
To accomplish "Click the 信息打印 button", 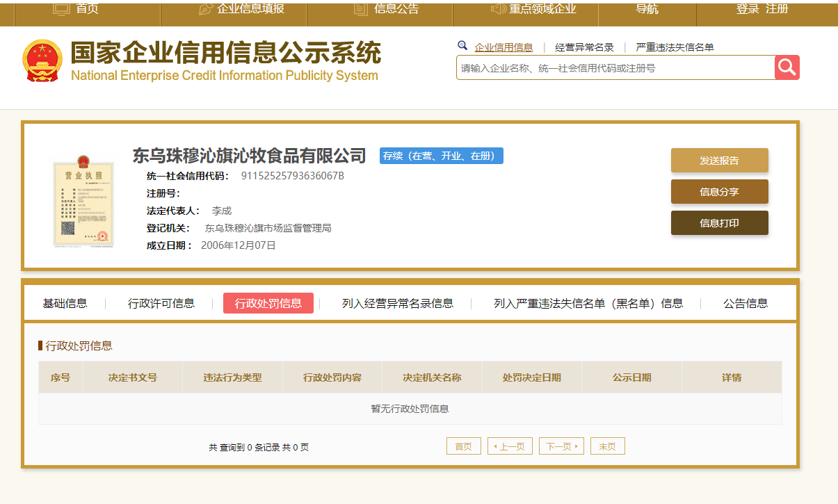I will (x=720, y=222).
